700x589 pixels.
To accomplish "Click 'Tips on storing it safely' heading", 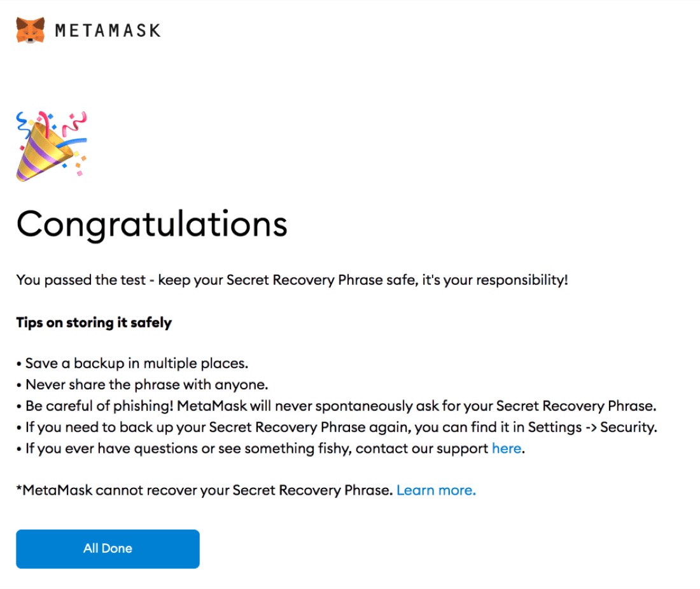I will [94, 322].
